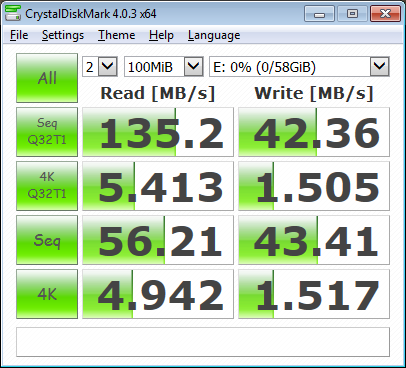Close the CrystalDiskMark window
The width and height of the screenshot is (406, 368).
pyautogui.click(x=385, y=14)
